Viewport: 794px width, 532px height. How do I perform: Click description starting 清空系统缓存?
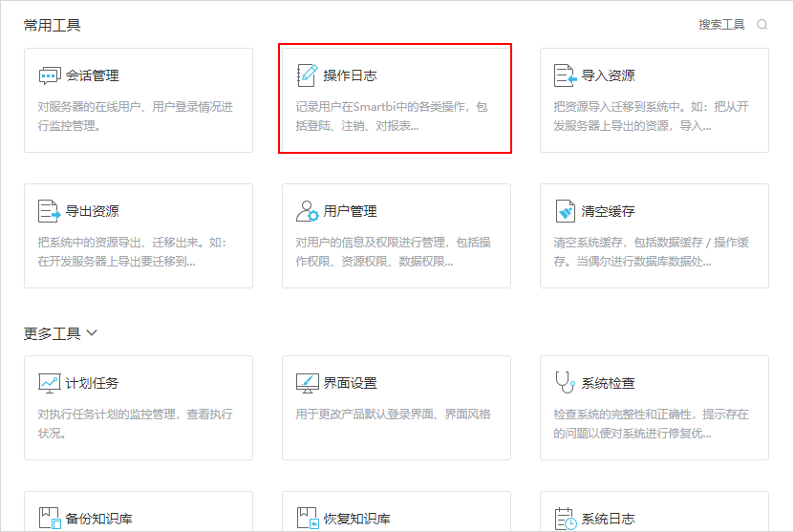[x=651, y=251]
